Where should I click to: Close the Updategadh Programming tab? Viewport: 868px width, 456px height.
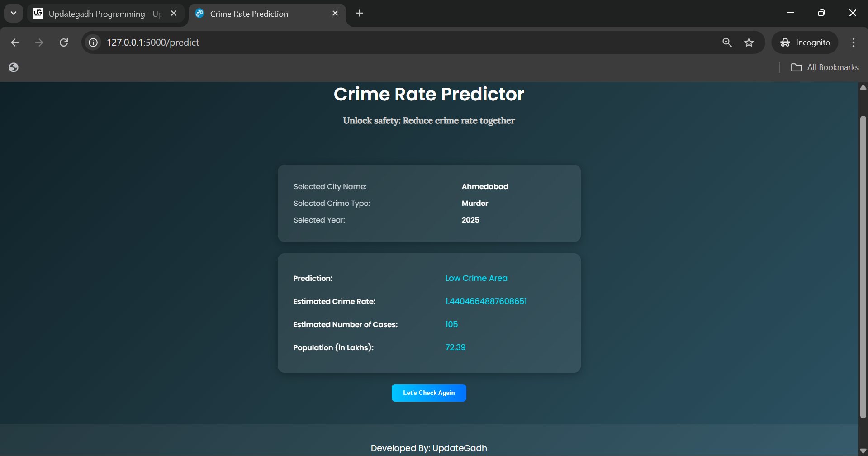point(174,14)
